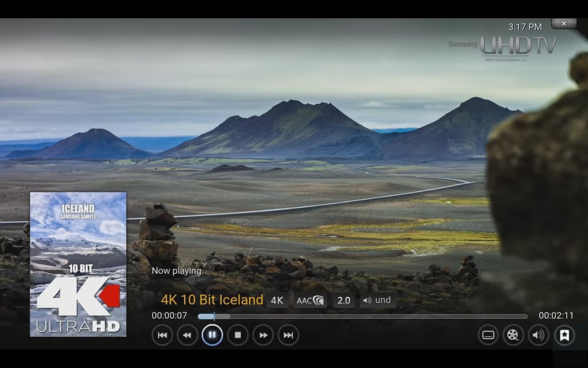The height and width of the screenshot is (368, 588).
Task: Click the total duration 00:02:11
Action: click(x=556, y=316)
